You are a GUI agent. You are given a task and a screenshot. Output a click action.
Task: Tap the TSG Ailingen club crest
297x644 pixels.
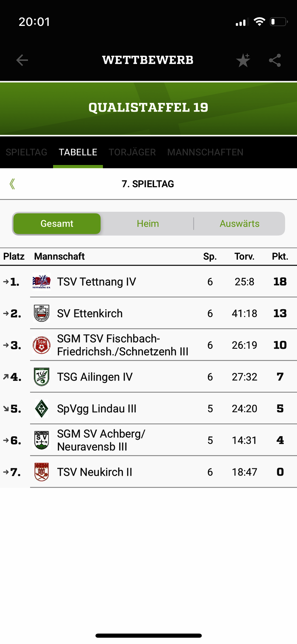(x=42, y=377)
